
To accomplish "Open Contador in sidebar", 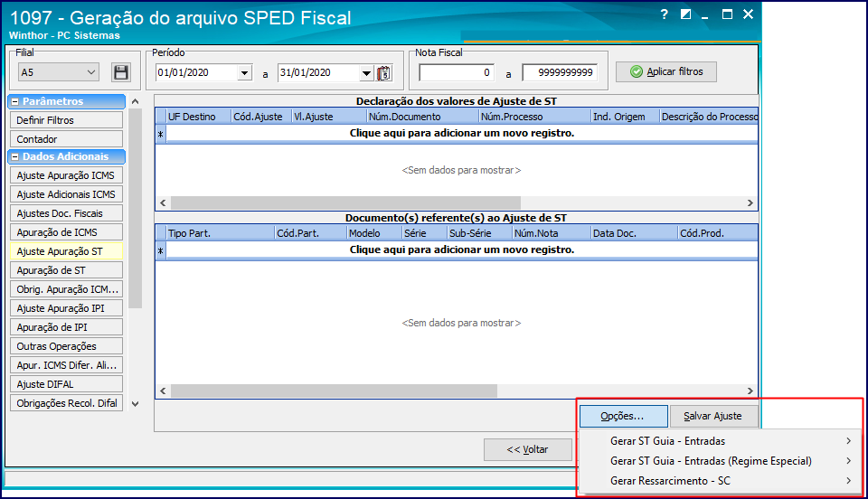I will tap(66, 139).
